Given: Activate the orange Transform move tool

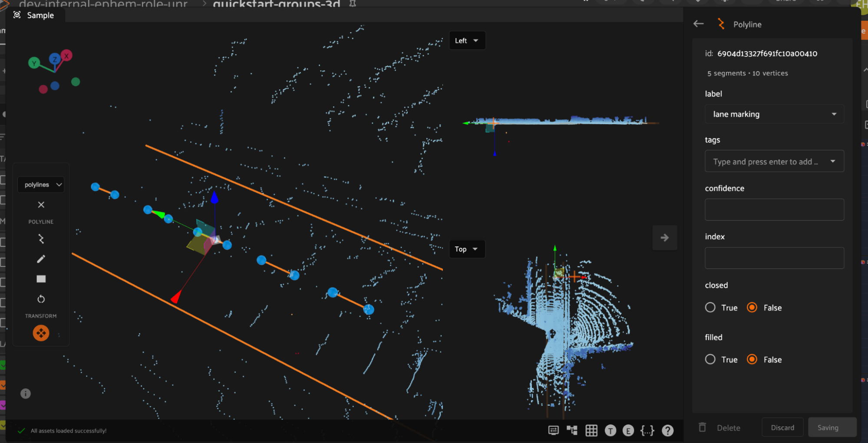Looking at the screenshot, I should (41, 333).
